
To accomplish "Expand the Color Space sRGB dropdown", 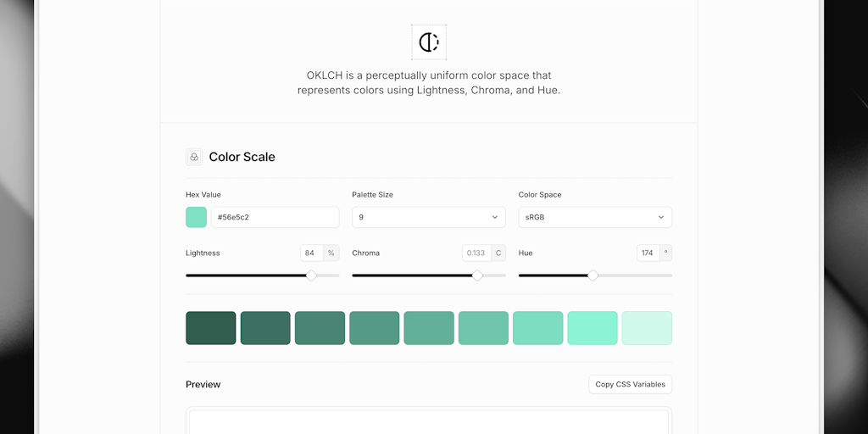I will pyautogui.click(x=595, y=217).
